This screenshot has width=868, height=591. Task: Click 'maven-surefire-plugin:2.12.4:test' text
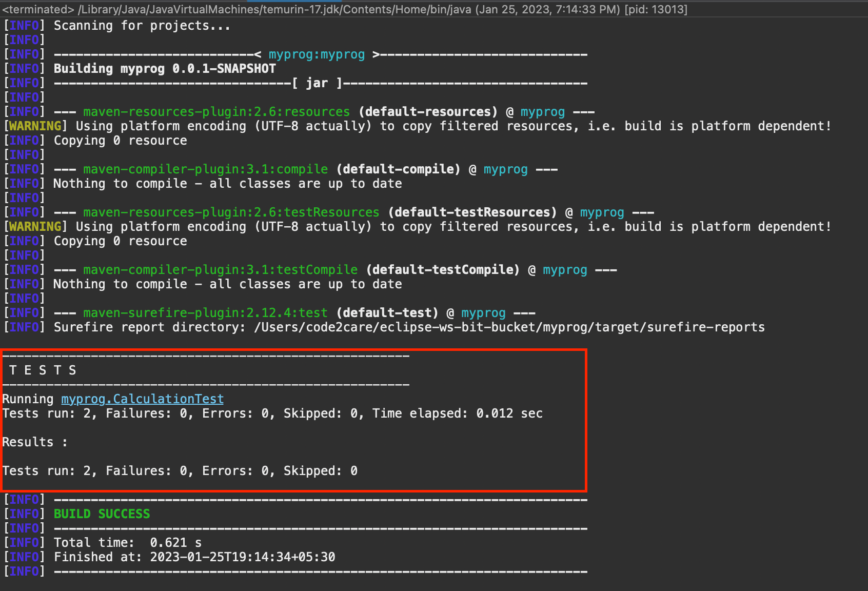coord(205,313)
